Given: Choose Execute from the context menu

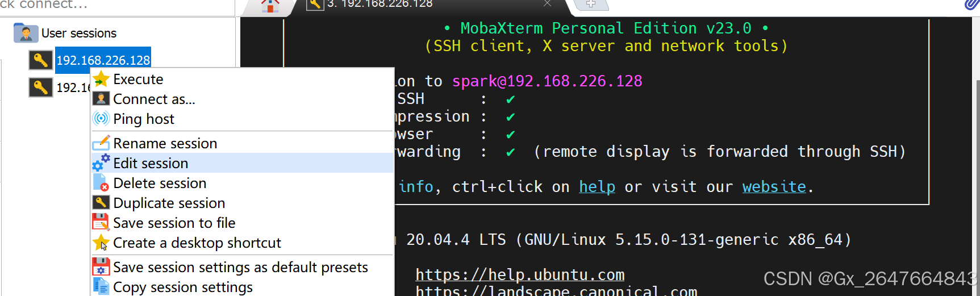Looking at the screenshot, I should click(242, 79).
